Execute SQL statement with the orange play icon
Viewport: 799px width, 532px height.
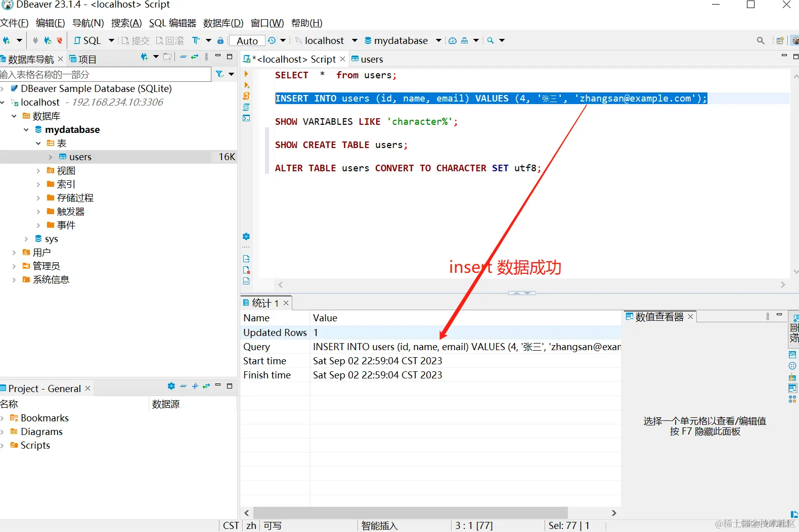[246, 74]
